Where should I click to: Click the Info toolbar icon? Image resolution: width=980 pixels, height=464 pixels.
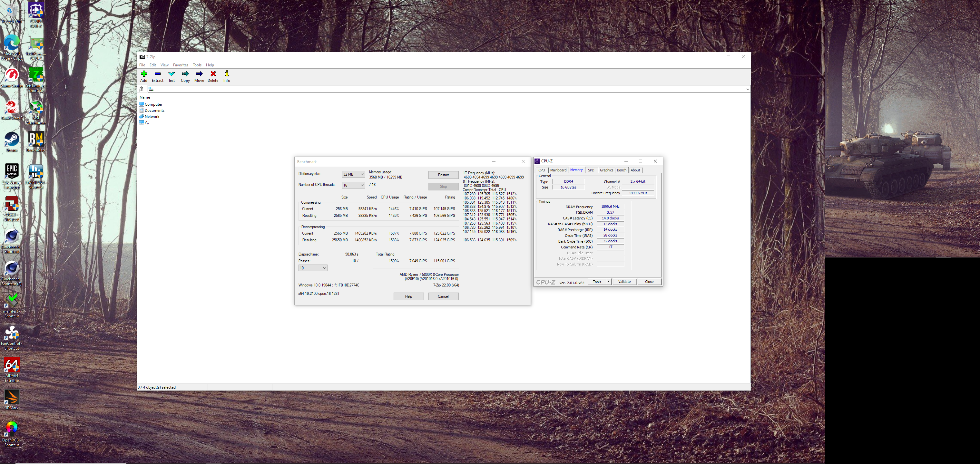click(227, 76)
